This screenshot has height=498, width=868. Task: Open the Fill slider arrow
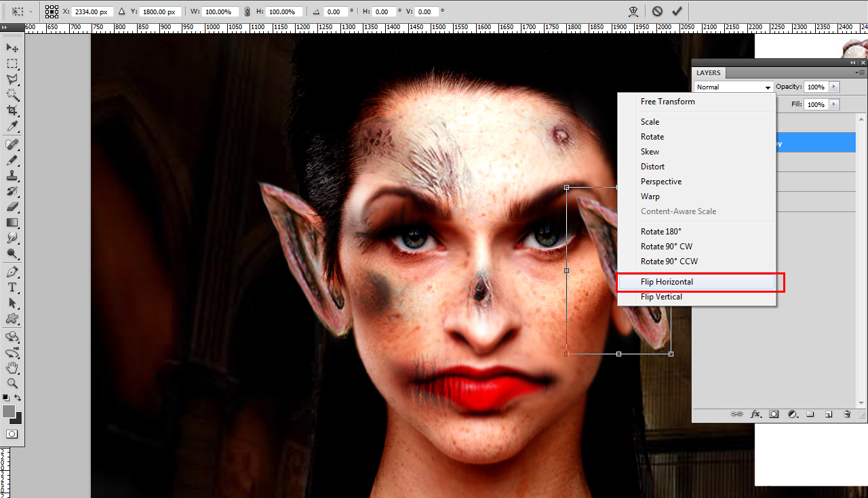tap(834, 104)
